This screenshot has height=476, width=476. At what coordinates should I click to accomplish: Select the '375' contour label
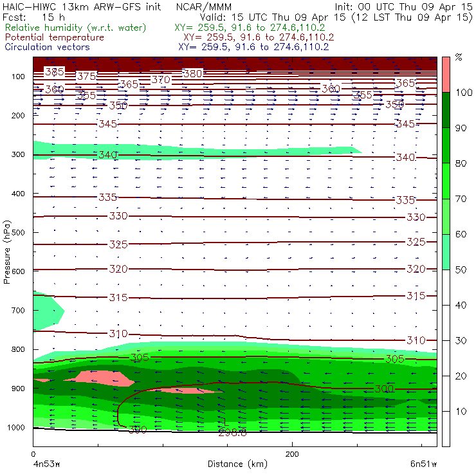[x=87, y=76]
